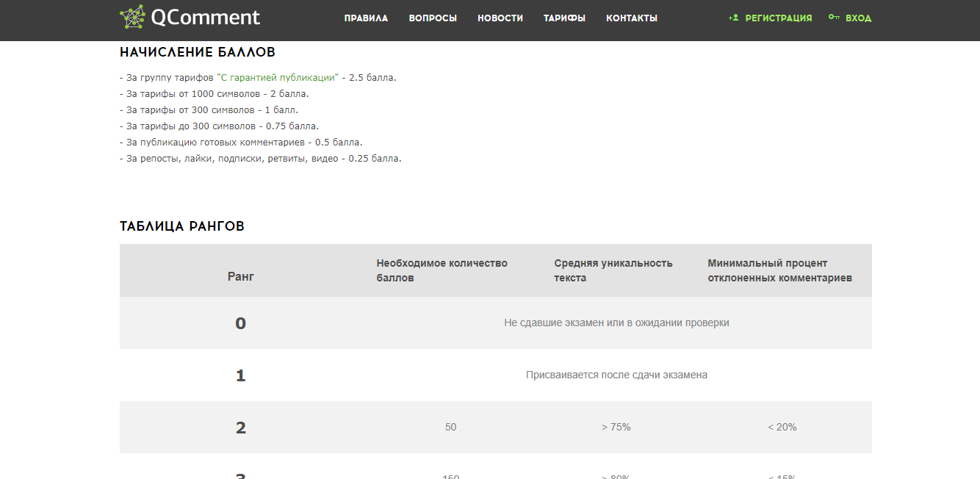Click the value 50 in rank 2 row
Screen dimensions: 980x479
[x=450, y=427]
